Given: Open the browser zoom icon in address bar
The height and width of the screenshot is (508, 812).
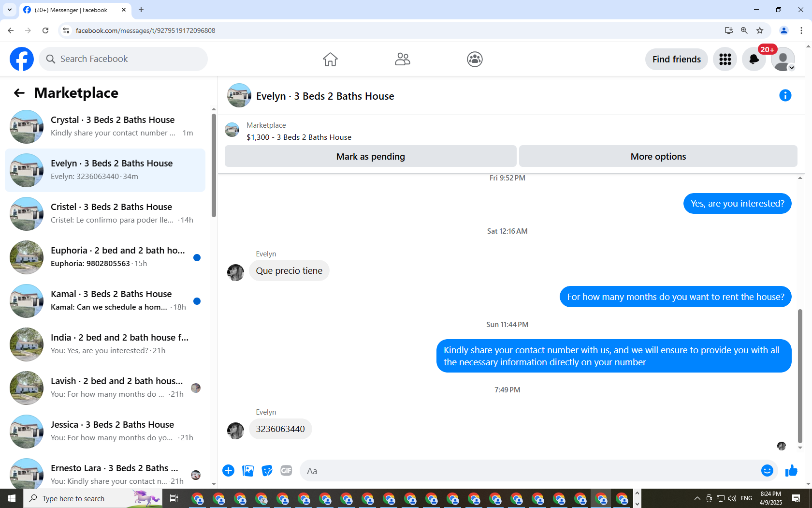Looking at the screenshot, I should 744,30.
